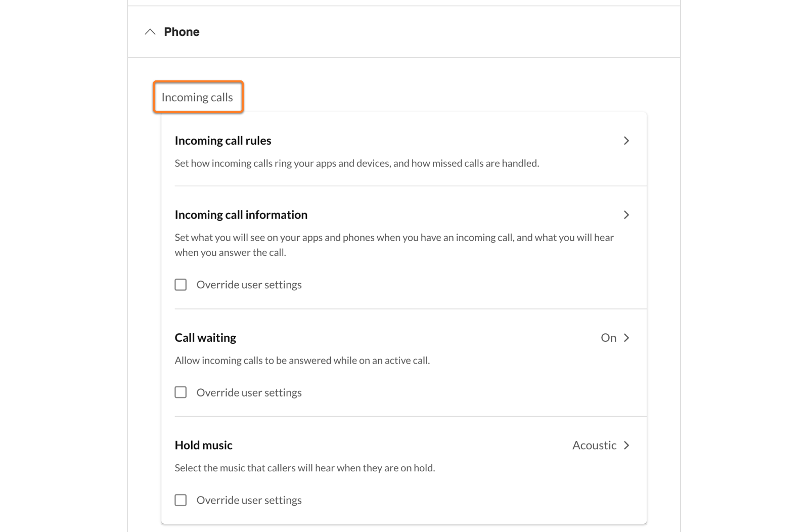809x532 pixels.
Task: Tick override checkbox under Hold music
Action: point(181,500)
